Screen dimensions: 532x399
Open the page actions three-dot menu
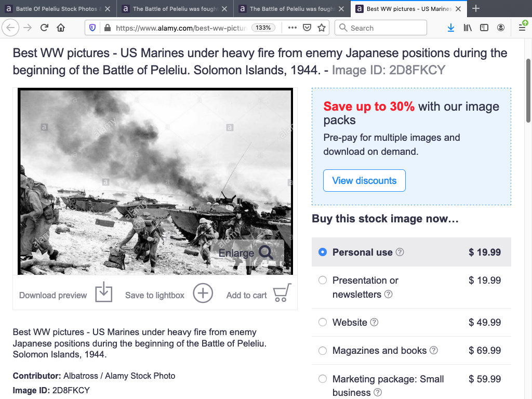292,28
